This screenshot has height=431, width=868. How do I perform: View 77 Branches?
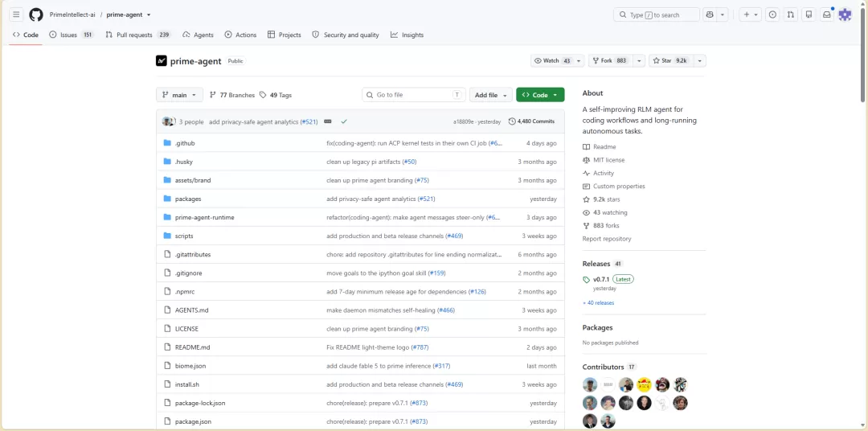[x=232, y=95]
